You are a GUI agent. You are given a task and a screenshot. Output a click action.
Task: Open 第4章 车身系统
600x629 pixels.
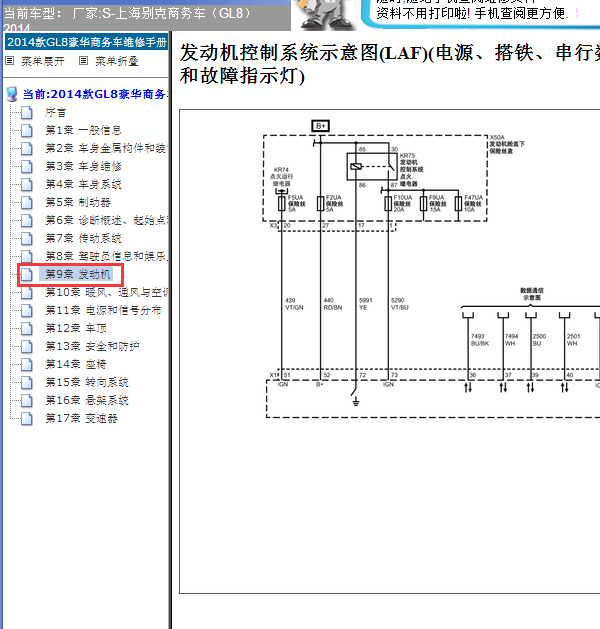point(83,185)
